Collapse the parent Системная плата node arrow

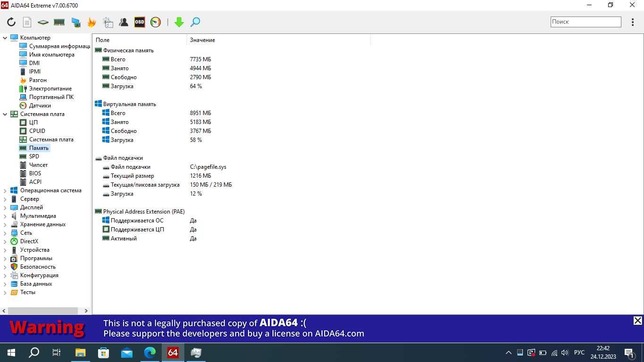[x=5, y=114]
